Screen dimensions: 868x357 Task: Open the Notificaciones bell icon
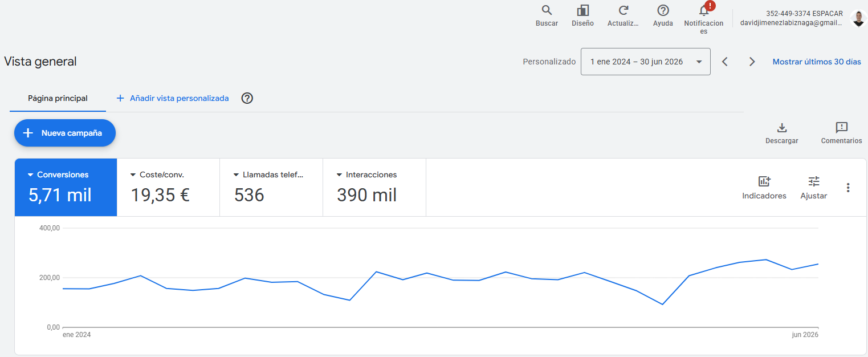[x=704, y=10]
